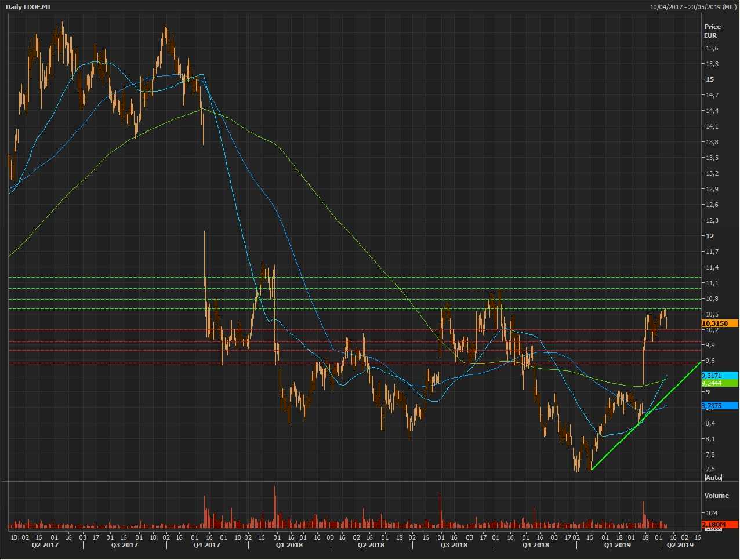
Task: Select the Q1 2019 label on time axis
Action: pyautogui.click(x=617, y=545)
